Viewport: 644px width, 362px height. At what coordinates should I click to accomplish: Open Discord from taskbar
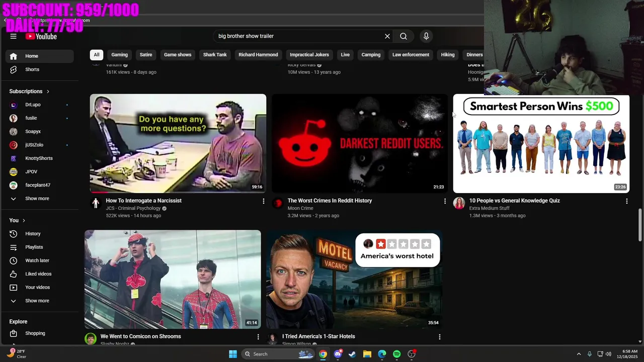(x=338, y=354)
